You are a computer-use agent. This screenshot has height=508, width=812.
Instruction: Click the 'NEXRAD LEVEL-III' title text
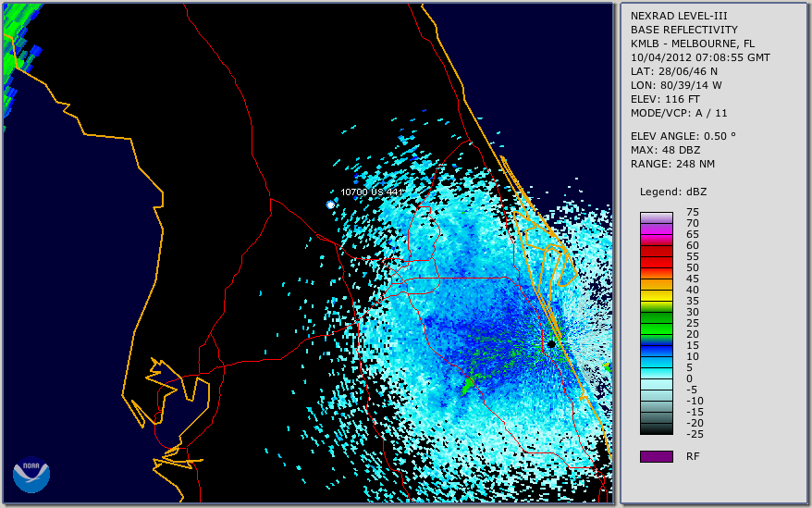pyautogui.click(x=679, y=16)
